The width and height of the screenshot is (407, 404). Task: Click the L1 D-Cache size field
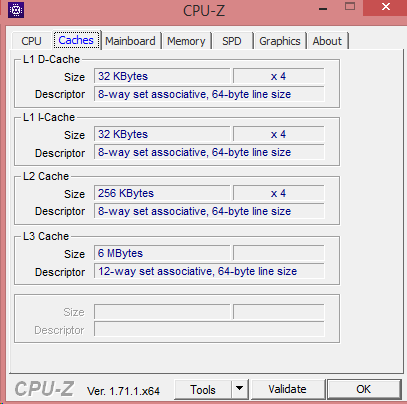click(x=162, y=76)
